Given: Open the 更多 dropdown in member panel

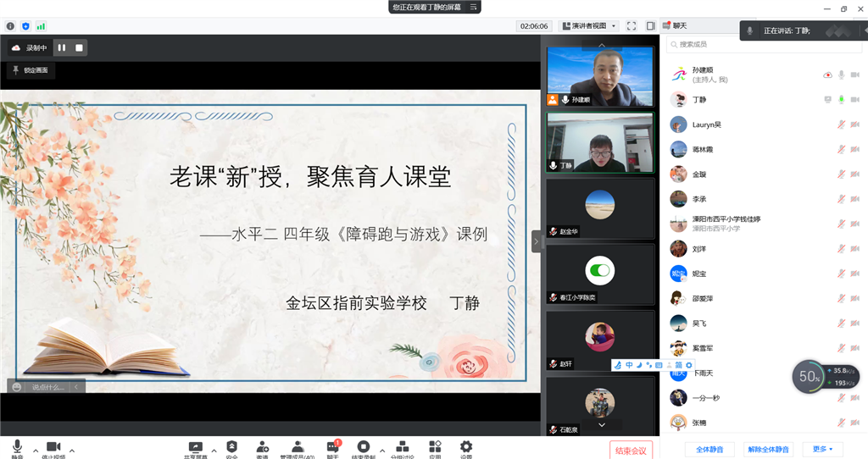Looking at the screenshot, I should tap(822, 449).
